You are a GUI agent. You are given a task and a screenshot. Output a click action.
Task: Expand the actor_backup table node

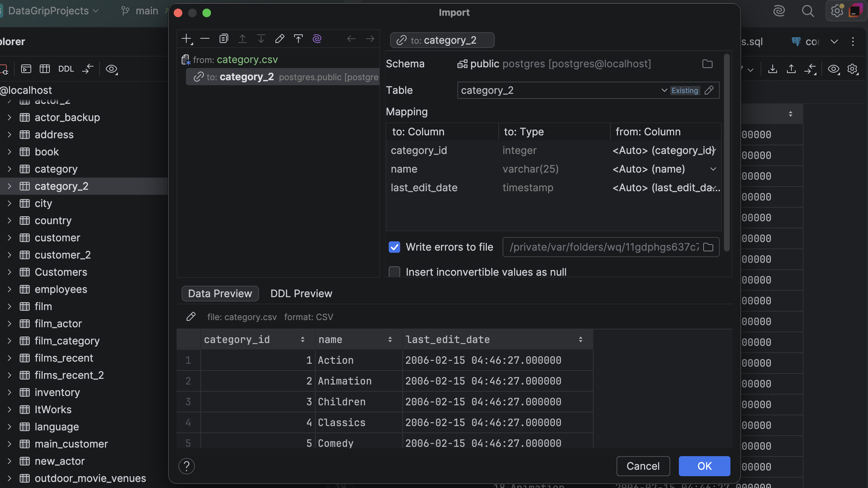pyautogui.click(x=9, y=117)
